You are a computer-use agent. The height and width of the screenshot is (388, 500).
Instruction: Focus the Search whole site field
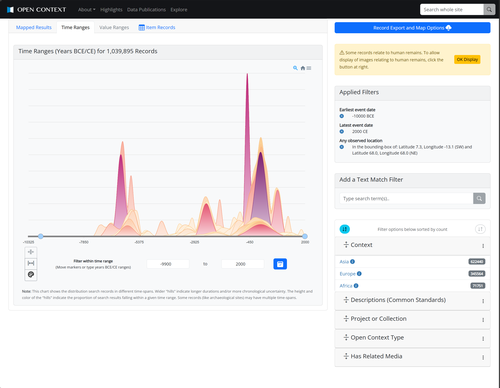[452, 10]
